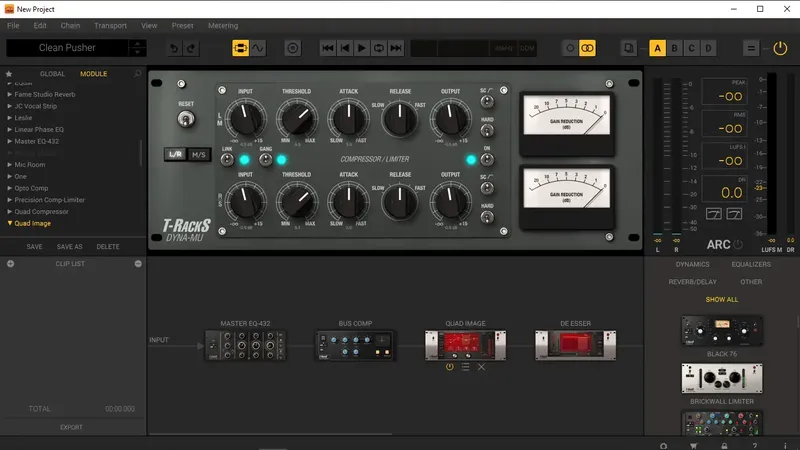
Task: Select M/S processing mode
Action: [198, 155]
